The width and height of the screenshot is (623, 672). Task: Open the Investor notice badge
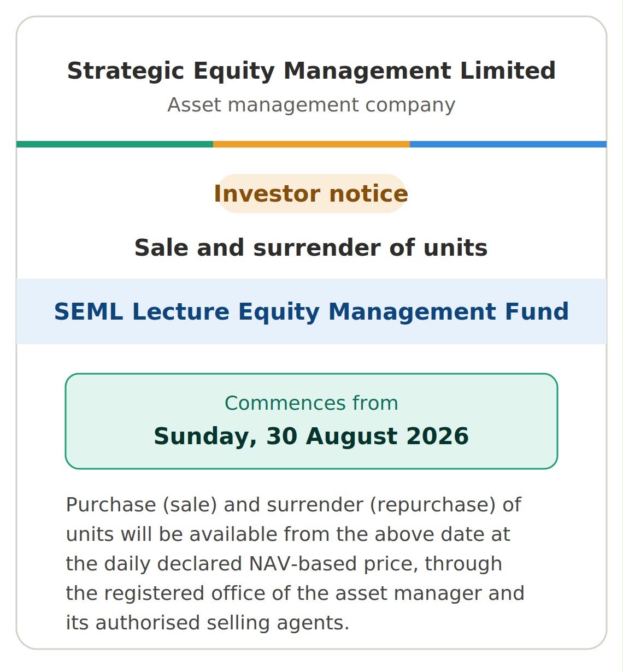pos(311,194)
